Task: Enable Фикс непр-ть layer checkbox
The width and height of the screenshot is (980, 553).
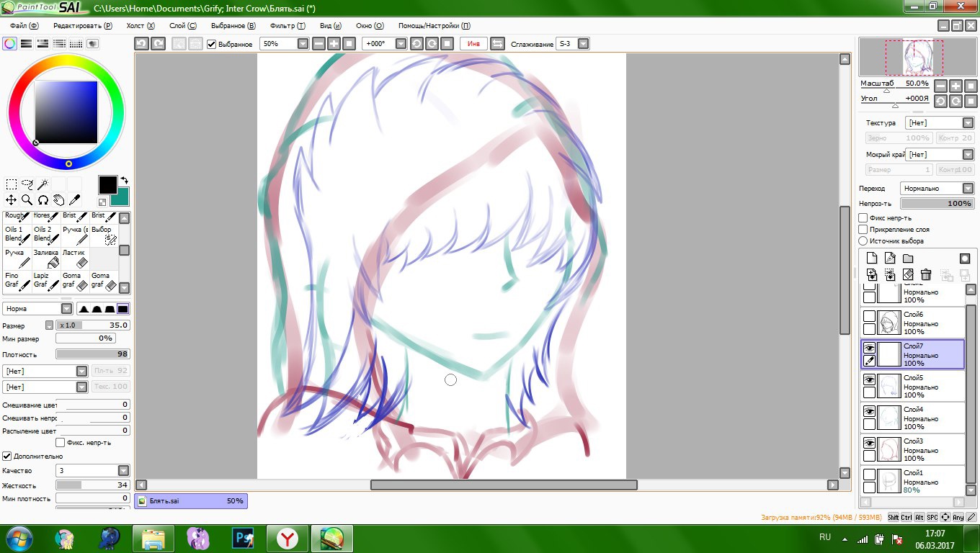Action: click(x=863, y=218)
